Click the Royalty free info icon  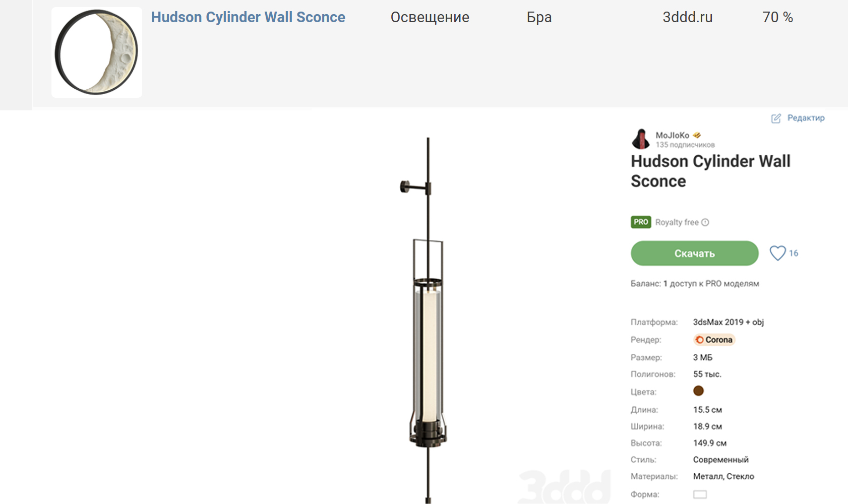tap(705, 222)
